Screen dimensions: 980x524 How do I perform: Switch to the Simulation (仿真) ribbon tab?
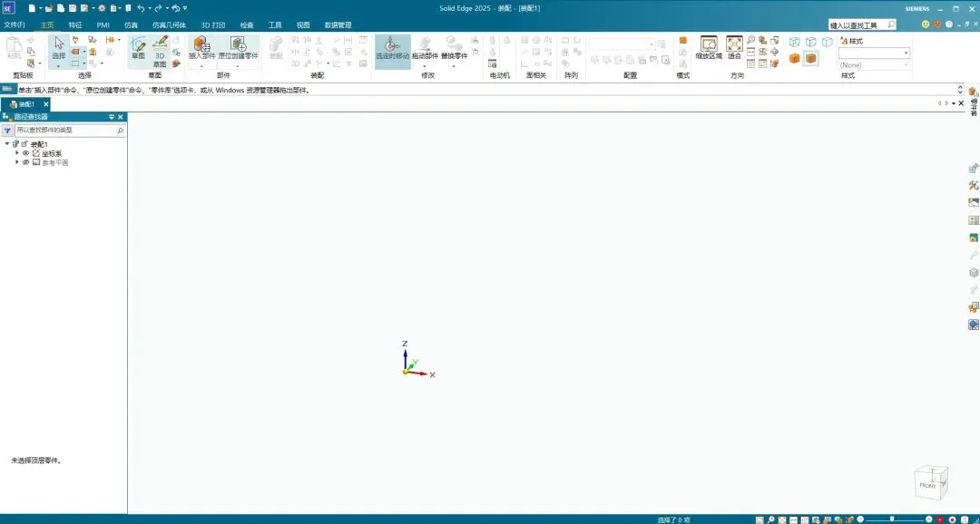(132, 25)
